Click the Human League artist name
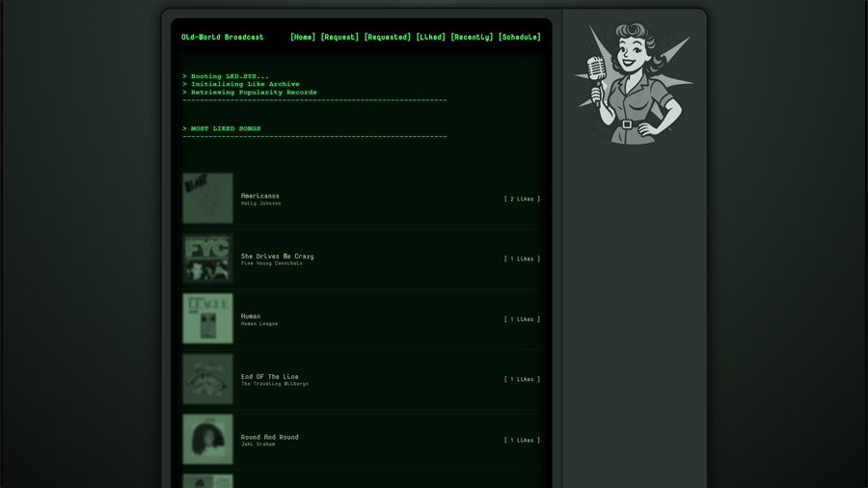The image size is (868, 488). point(259,324)
